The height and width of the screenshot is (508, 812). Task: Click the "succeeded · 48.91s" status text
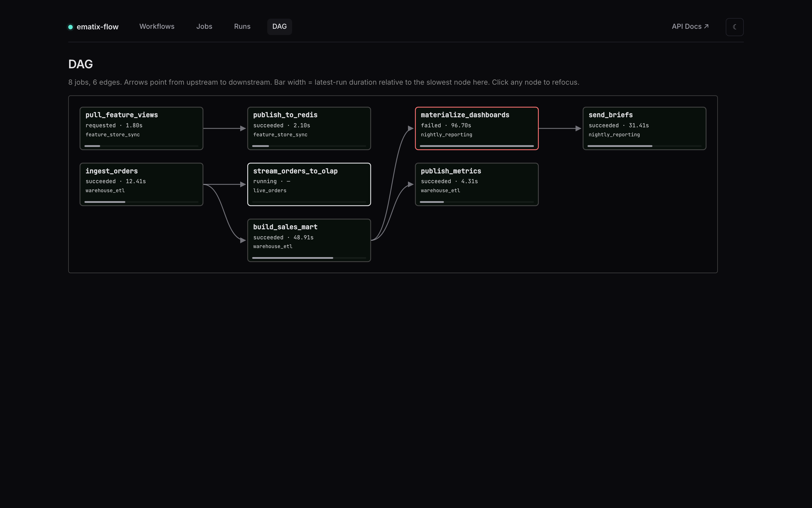(283, 238)
